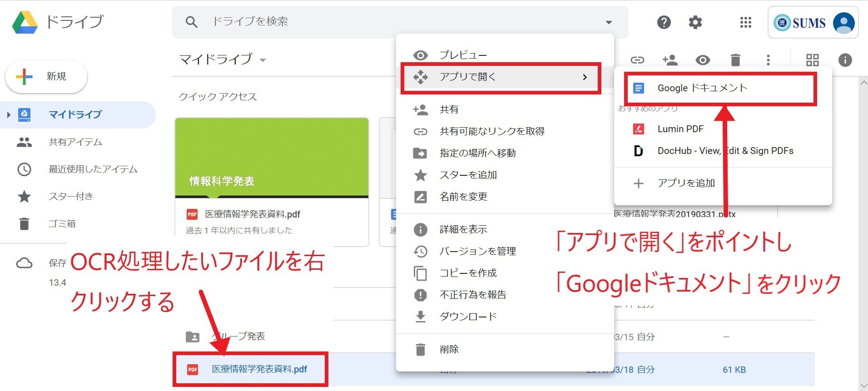Open the settings gear icon
This screenshot has width=868, height=391.
695,22
